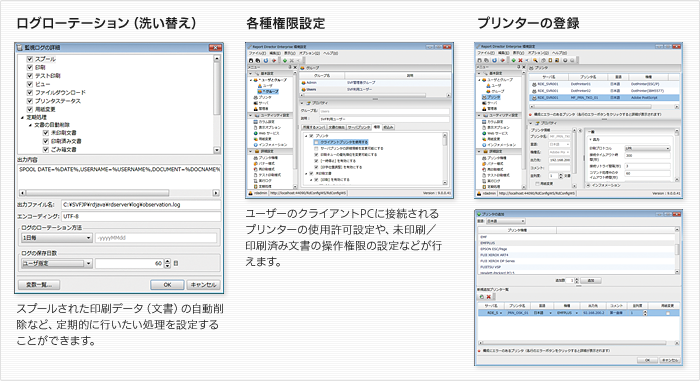Collapse 詳細設定 section in プリンターの登録 menu
The width and height of the screenshot is (700, 381).
click(x=480, y=151)
